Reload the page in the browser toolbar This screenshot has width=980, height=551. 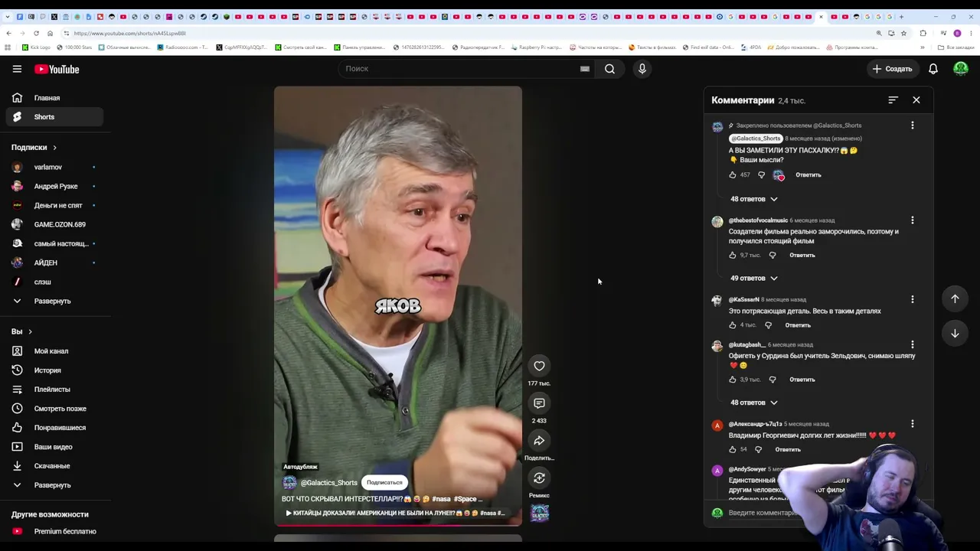[x=36, y=33]
